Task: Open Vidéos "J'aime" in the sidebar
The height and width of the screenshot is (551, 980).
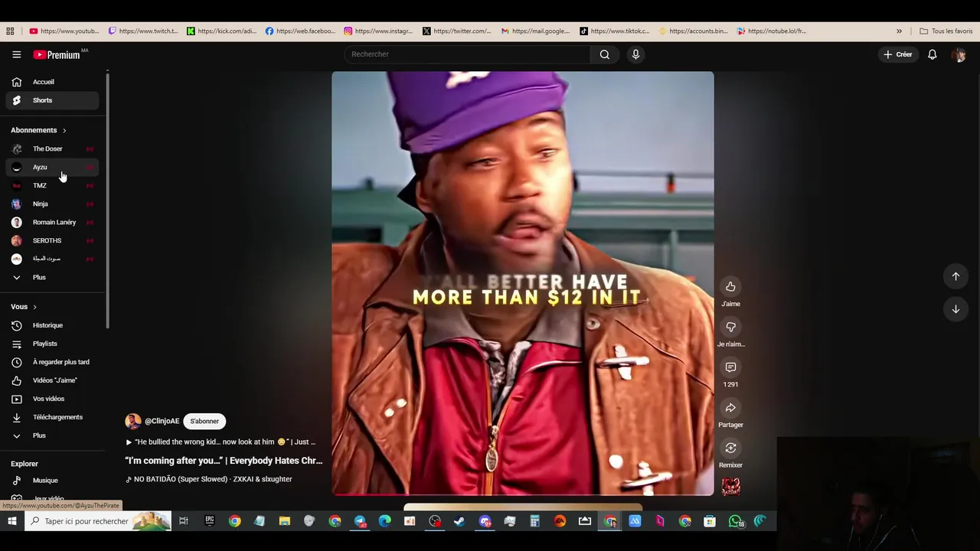Action: point(52,380)
